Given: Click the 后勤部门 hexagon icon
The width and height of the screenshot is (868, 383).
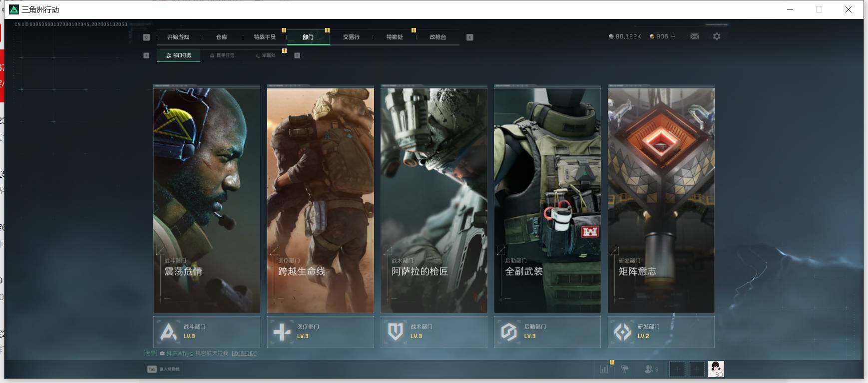Looking at the screenshot, I should pyautogui.click(x=509, y=332).
